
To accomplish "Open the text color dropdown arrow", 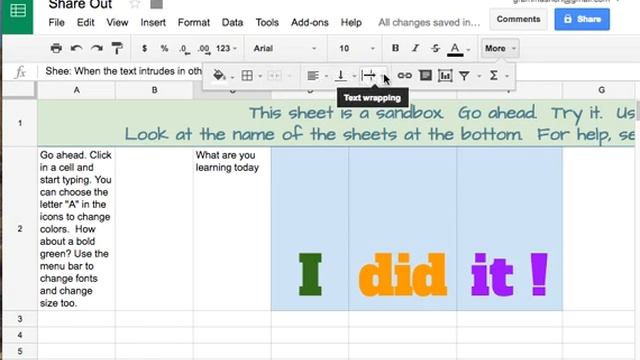I will tap(469, 49).
